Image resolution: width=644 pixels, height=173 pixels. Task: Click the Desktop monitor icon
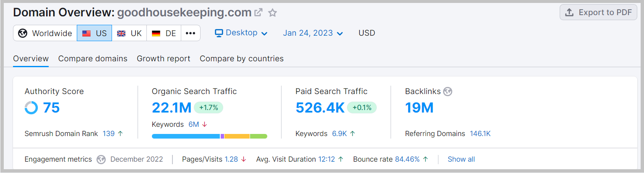click(x=219, y=33)
